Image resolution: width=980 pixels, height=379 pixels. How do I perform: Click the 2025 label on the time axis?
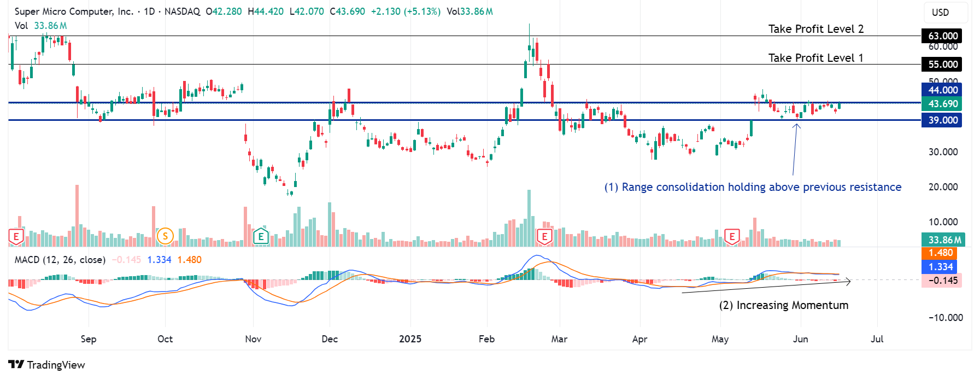[410, 339]
